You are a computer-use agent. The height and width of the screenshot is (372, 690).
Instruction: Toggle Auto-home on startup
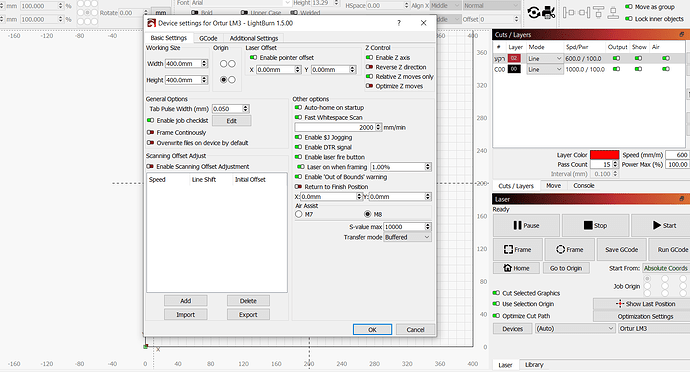coord(298,107)
